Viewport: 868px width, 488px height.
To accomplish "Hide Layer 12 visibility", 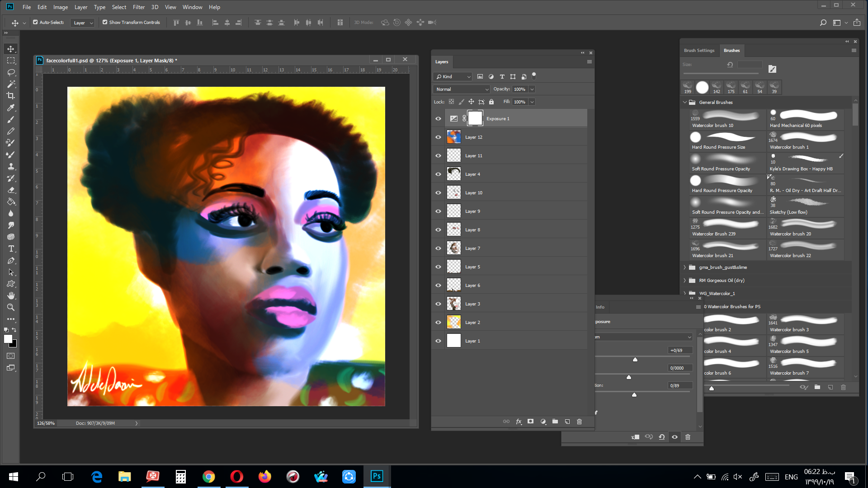I will pos(438,137).
